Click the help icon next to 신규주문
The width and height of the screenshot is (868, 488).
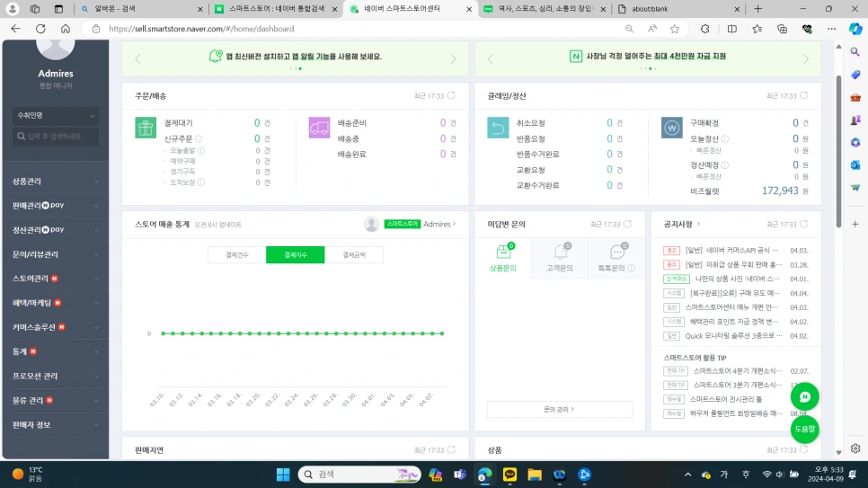coord(199,138)
